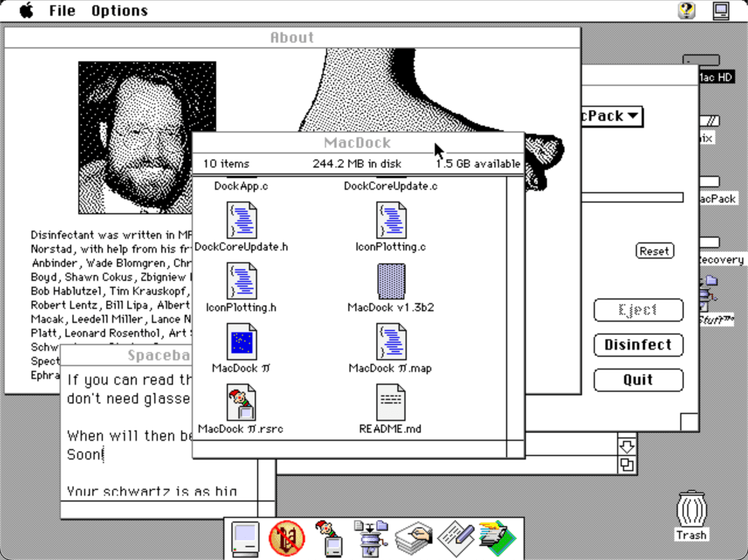Click the scroll-down arrow of background window
The height and width of the screenshot is (560, 748).
pyautogui.click(x=627, y=447)
